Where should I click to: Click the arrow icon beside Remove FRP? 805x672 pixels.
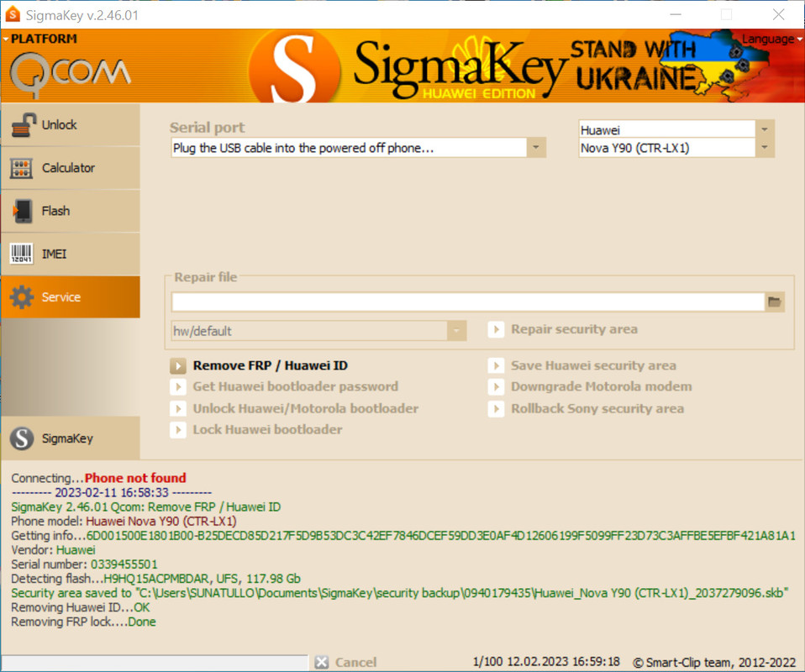point(178,366)
